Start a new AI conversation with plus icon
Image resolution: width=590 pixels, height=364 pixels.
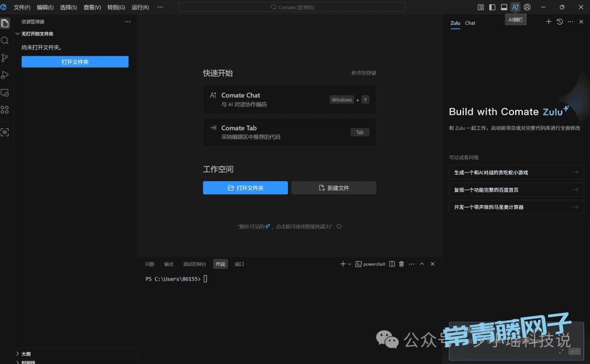point(548,22)
